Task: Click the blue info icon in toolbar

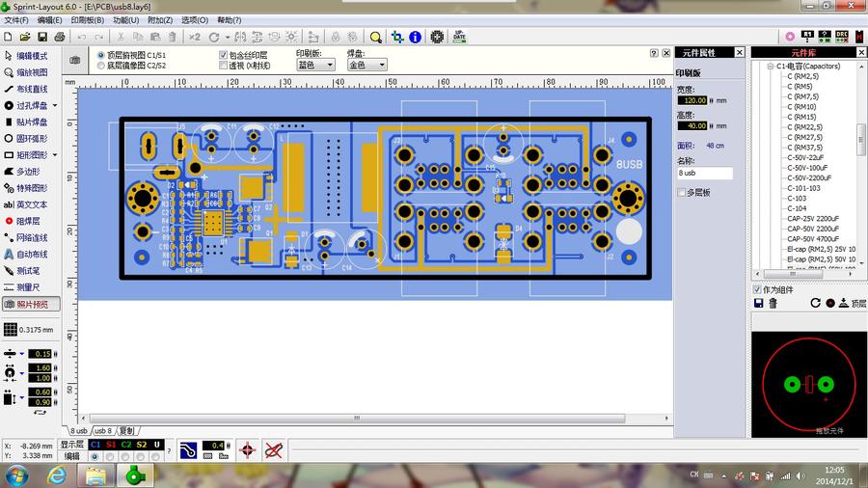Action: [416, 37]
